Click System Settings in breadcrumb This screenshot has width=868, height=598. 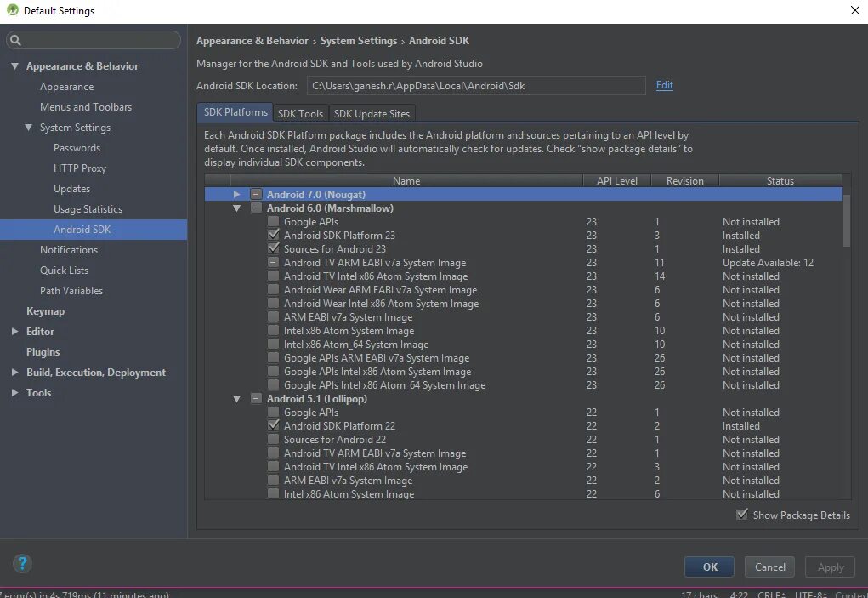[359, 41]
